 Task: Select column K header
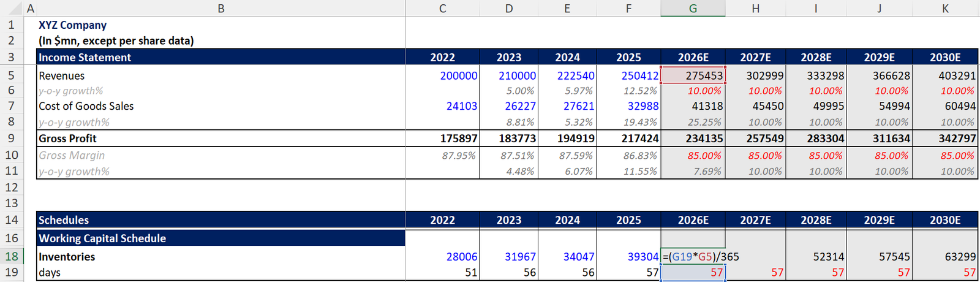[945, 9]
